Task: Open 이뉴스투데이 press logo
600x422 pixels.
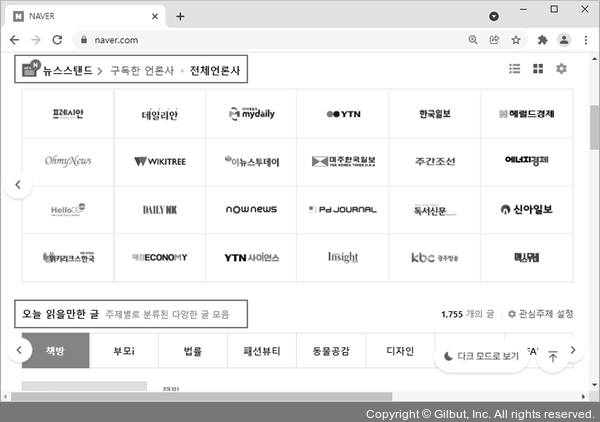Action: 251,161
